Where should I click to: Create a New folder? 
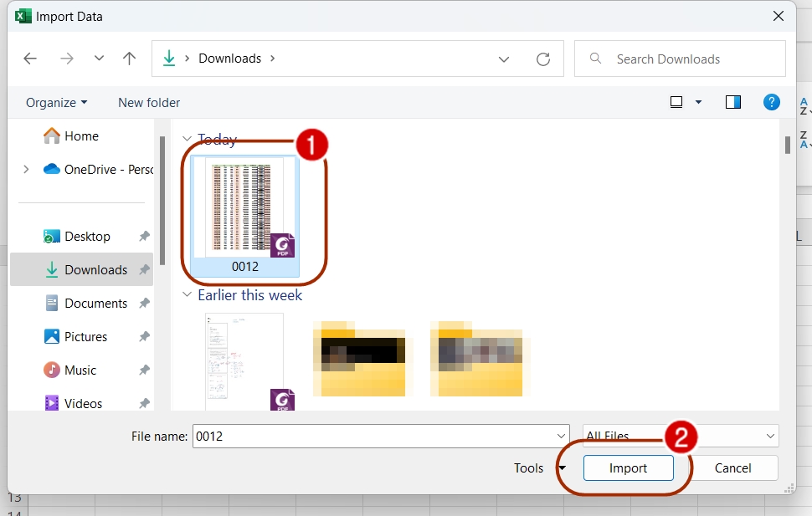(x=148, y=102)
